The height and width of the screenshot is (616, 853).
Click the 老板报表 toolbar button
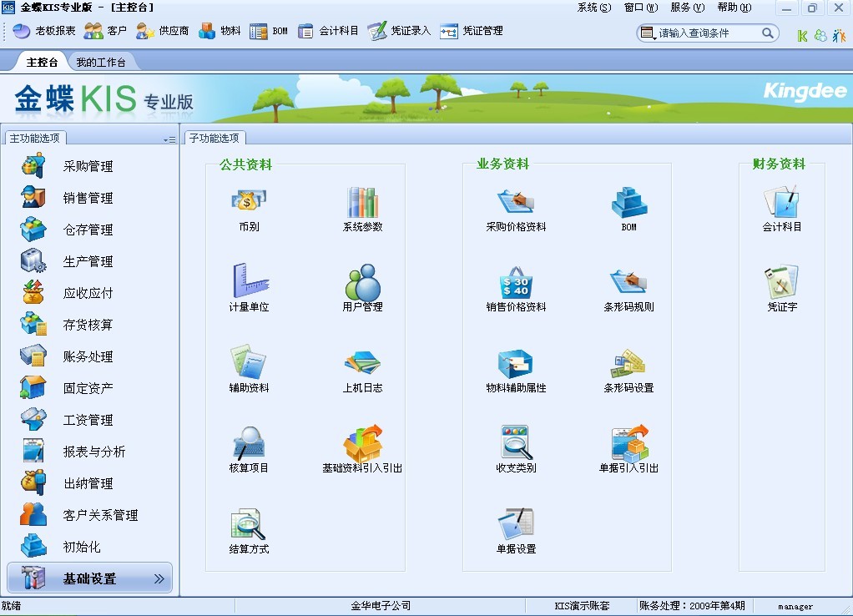(44, 31)
